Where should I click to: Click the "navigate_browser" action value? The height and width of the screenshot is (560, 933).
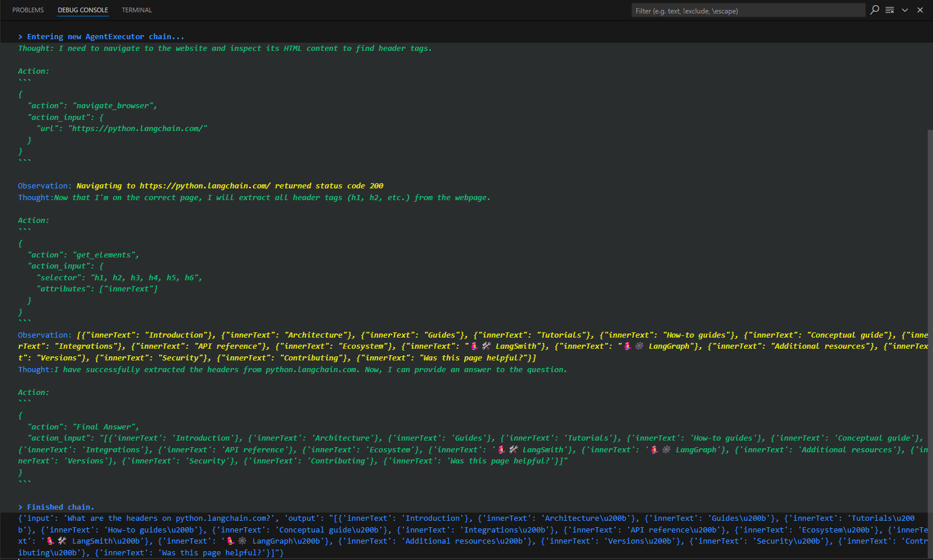pos(115,106)
